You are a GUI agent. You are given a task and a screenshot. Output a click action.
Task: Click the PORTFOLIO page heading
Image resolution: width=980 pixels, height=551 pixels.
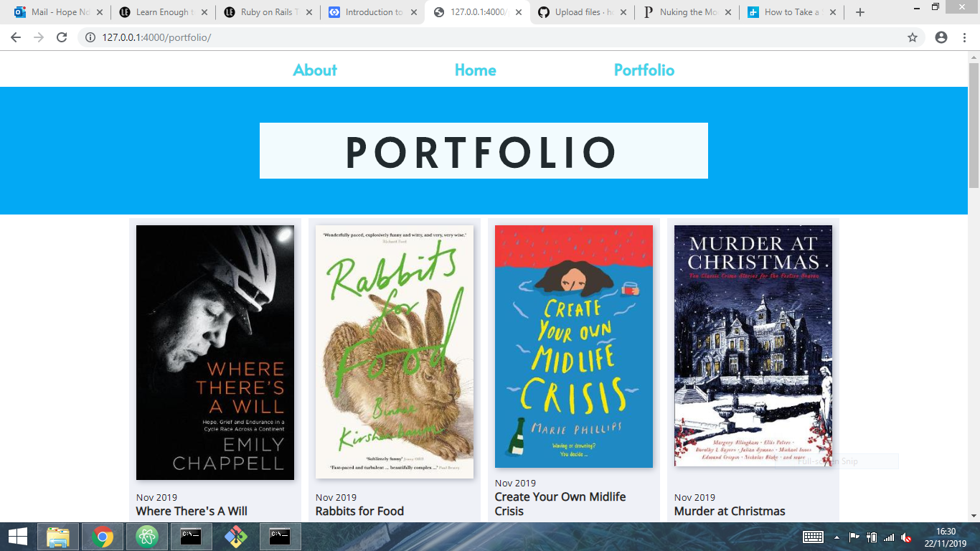(x=484, y=151)
